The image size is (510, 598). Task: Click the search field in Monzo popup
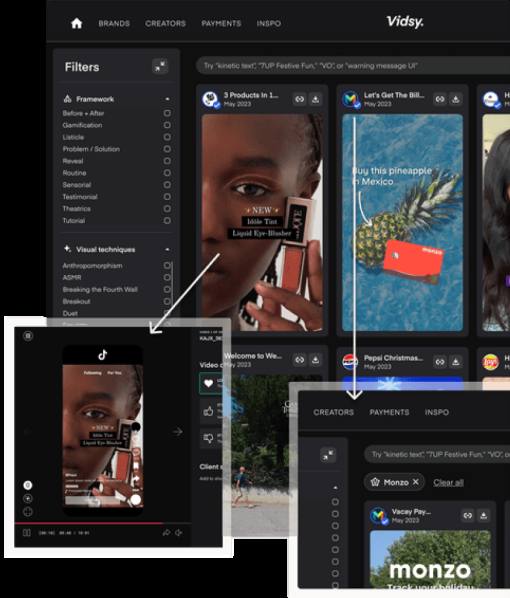(x=437, y=455)
